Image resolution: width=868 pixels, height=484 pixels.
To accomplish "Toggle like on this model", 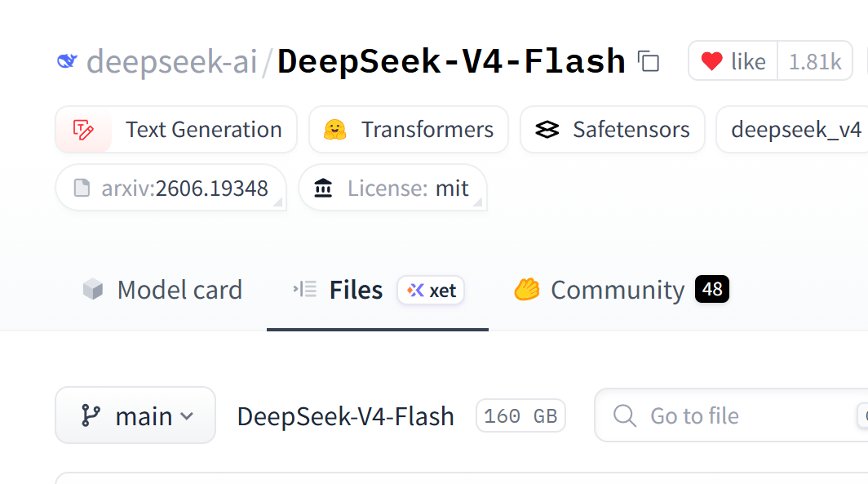I will [x=733, y=61].
